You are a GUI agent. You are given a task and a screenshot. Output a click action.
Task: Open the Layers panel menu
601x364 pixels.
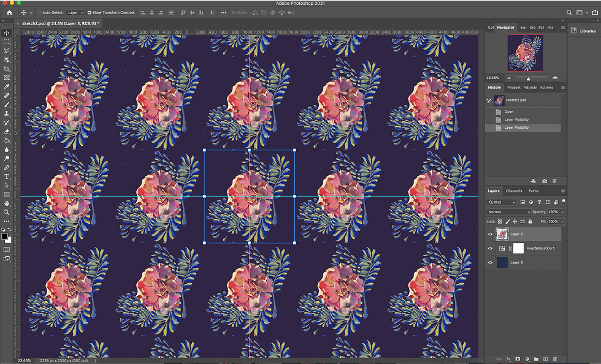(563, 191)
